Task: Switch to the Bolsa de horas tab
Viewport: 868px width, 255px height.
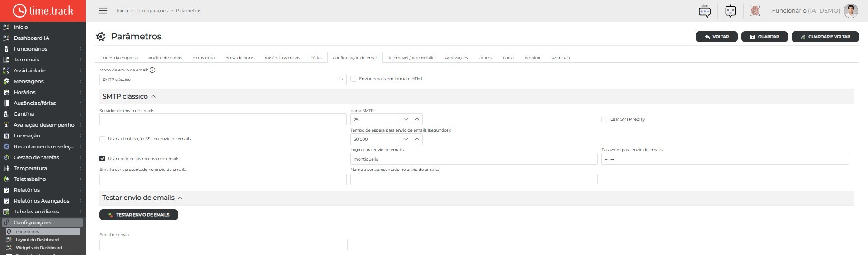Action: pyautogui.click(x=240, y=58)
